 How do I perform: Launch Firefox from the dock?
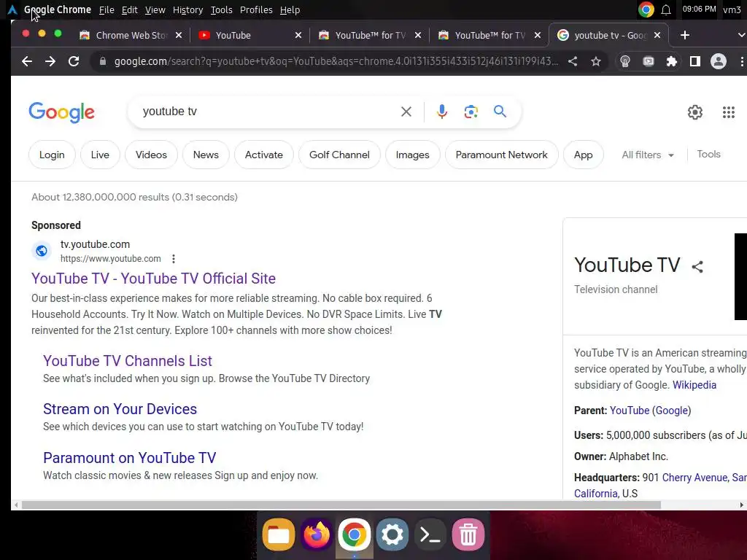(317, 534)
